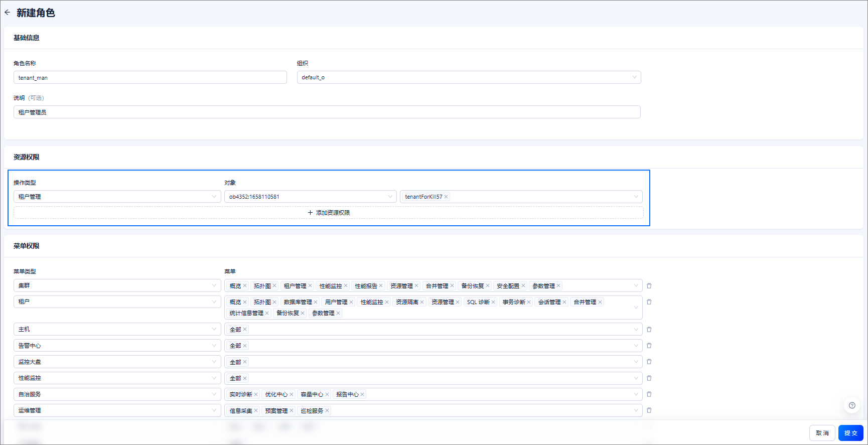Open the 监控大盘 menu type dropdown
The image size is (868, 445).
tap(117, 362)
